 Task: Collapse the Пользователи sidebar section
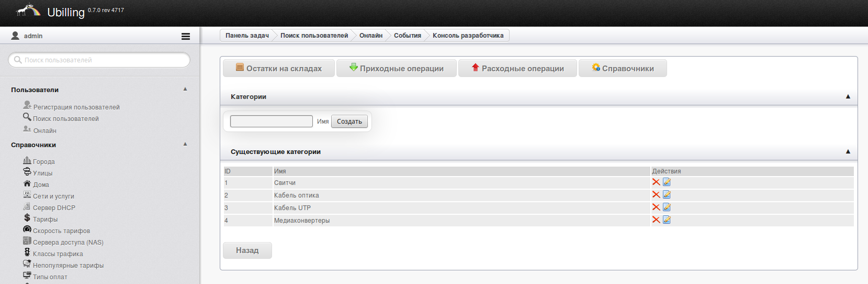(185, 89)
